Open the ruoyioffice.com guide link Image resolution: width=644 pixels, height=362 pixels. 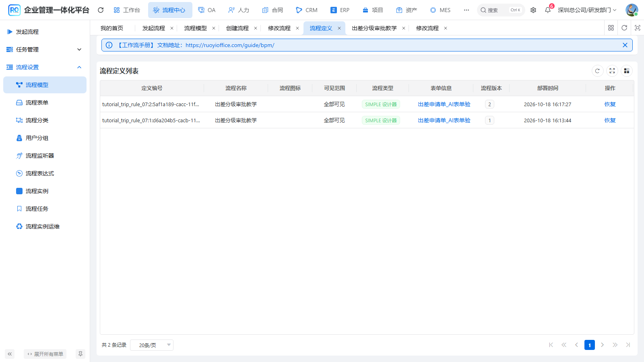pos(230,45)
